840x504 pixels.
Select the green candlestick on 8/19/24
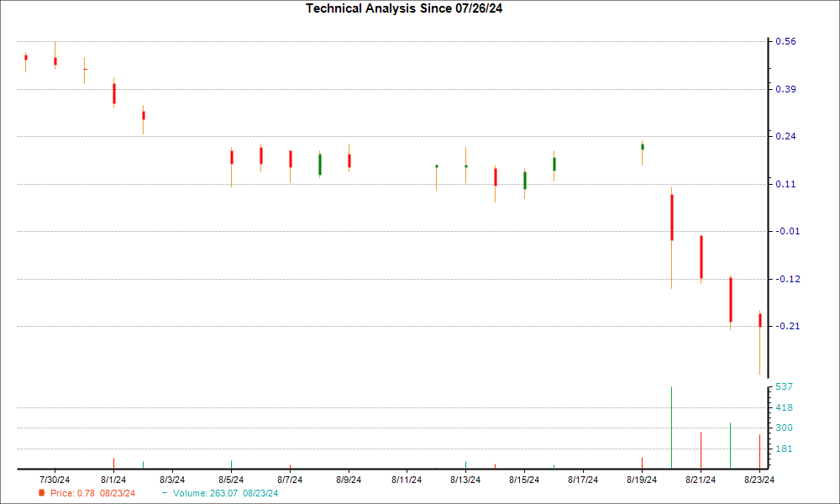pyautogui.click(x=642, y=147)
